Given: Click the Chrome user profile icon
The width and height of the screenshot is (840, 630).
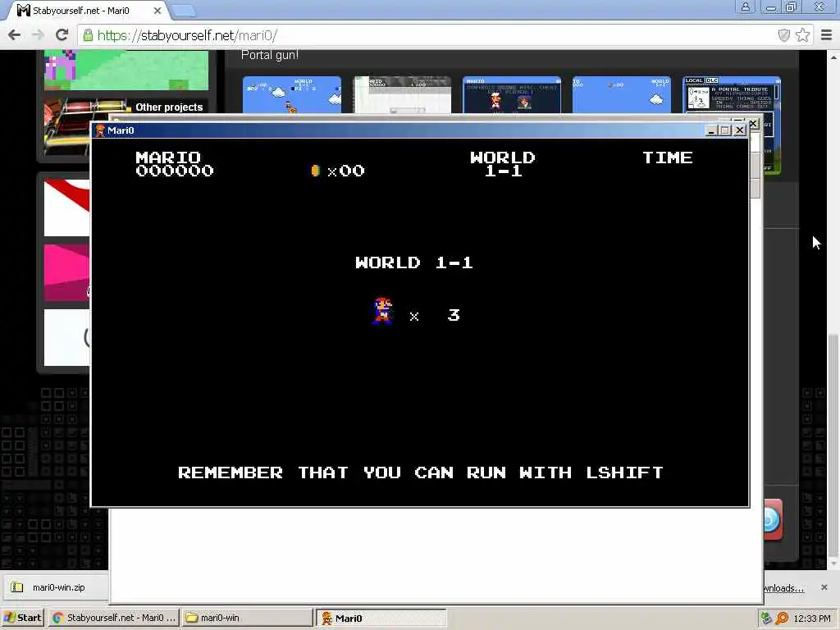Looking at the screenshot, I should click(745, 7).
